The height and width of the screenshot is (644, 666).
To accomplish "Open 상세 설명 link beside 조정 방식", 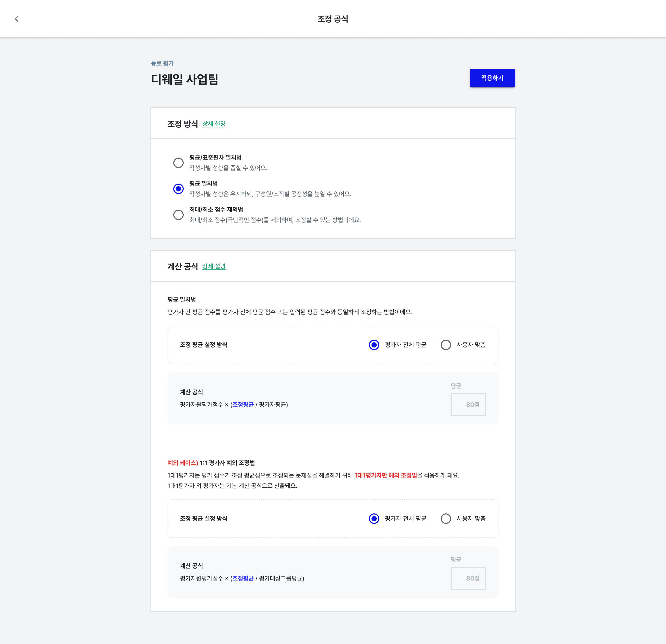I will (214, 124).
